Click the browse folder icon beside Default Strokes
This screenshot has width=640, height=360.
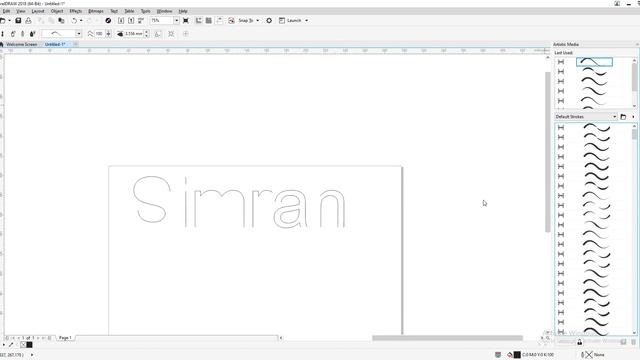pos(623,117)
